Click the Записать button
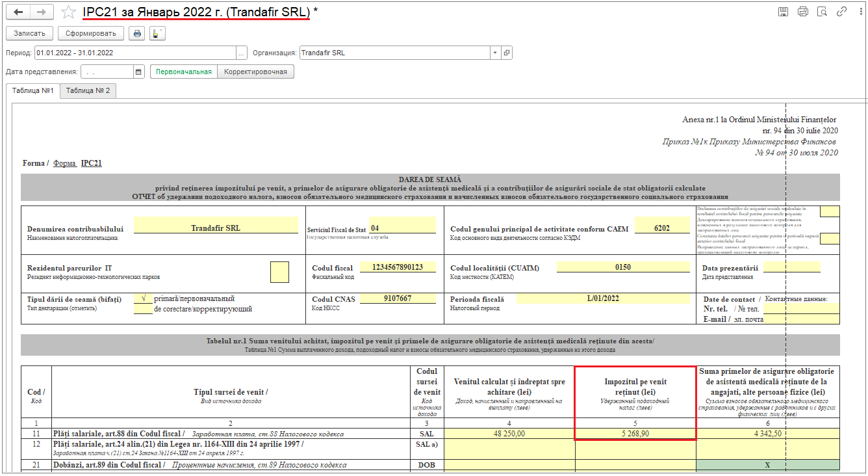This screenshot has width=868, height=476. pos(29,33)
